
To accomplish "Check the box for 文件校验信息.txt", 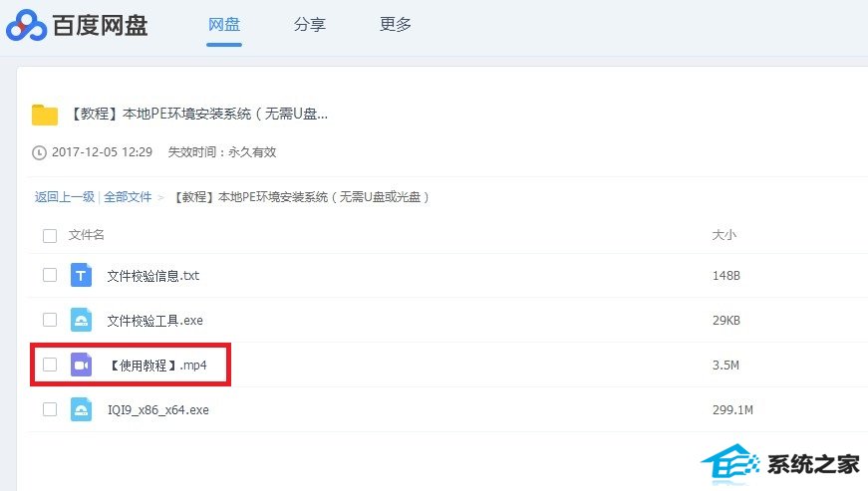I will [50, 275].
